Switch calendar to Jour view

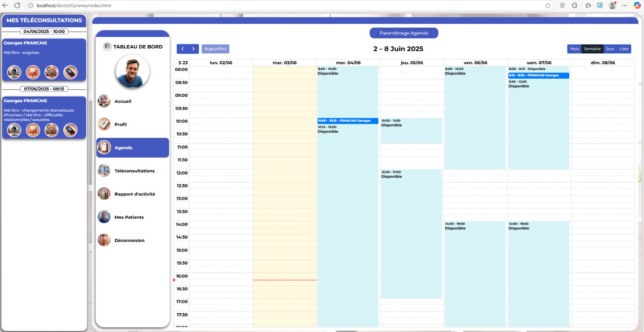coord(610,49)
